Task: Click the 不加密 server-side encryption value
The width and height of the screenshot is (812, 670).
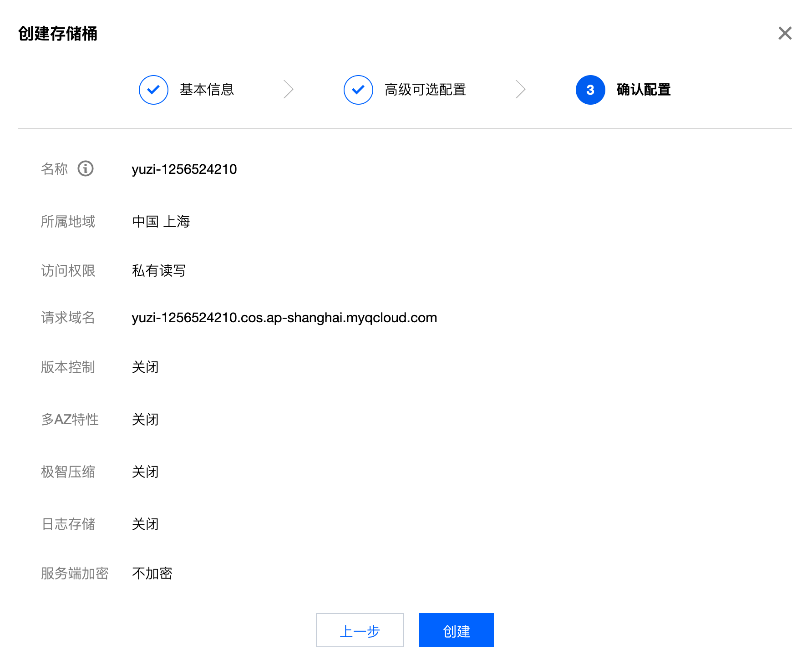Action: tap(152, 574)
